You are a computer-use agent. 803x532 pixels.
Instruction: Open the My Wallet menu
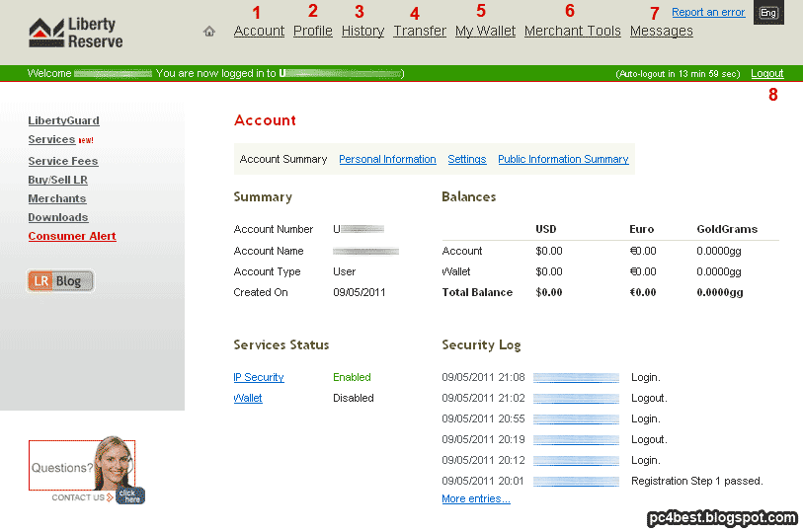click(486, 32)
